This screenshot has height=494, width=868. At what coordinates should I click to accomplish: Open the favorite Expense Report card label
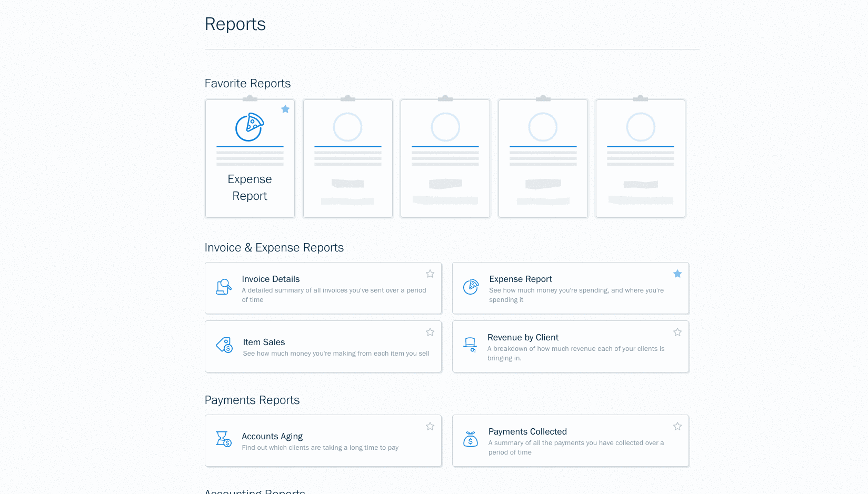(250, 188)
